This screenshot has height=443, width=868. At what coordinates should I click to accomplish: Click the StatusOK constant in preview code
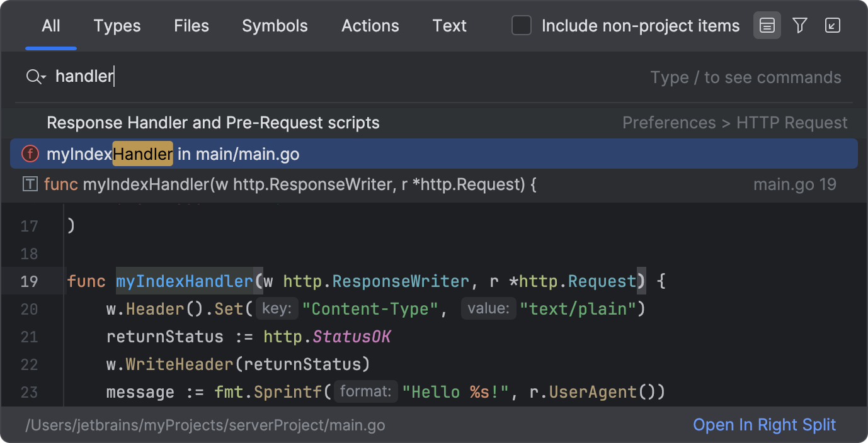[x=352, y=337]
